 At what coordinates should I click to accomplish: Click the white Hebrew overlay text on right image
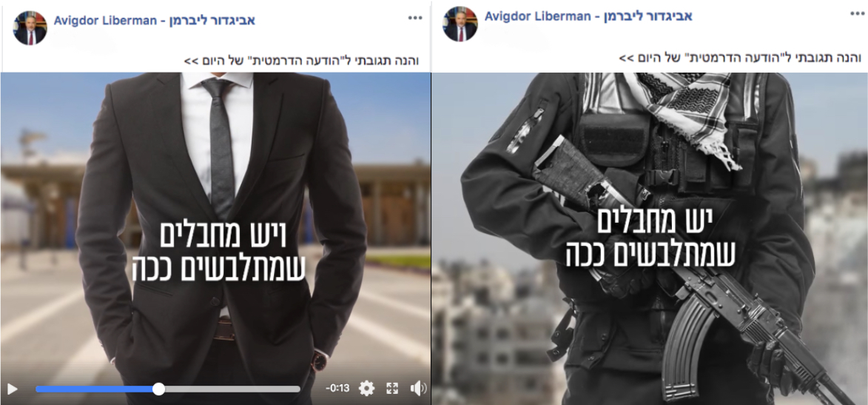[651, 239]
